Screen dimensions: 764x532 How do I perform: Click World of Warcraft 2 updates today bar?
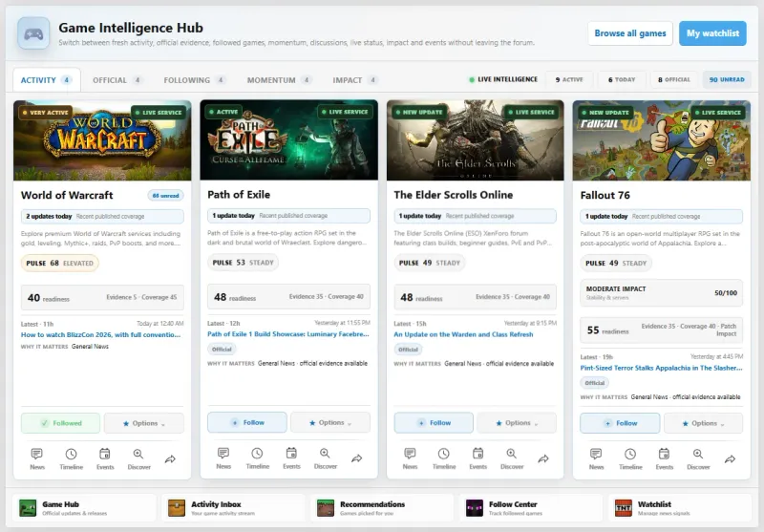tap(102, 216)
